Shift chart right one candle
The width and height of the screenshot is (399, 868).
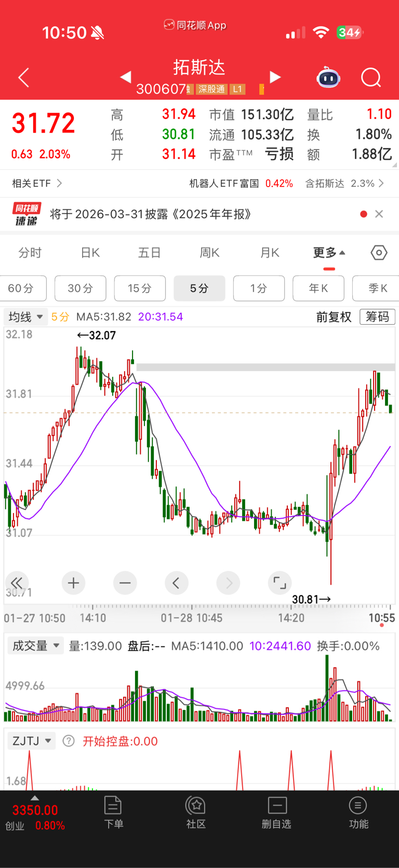(x=228, y=583)
